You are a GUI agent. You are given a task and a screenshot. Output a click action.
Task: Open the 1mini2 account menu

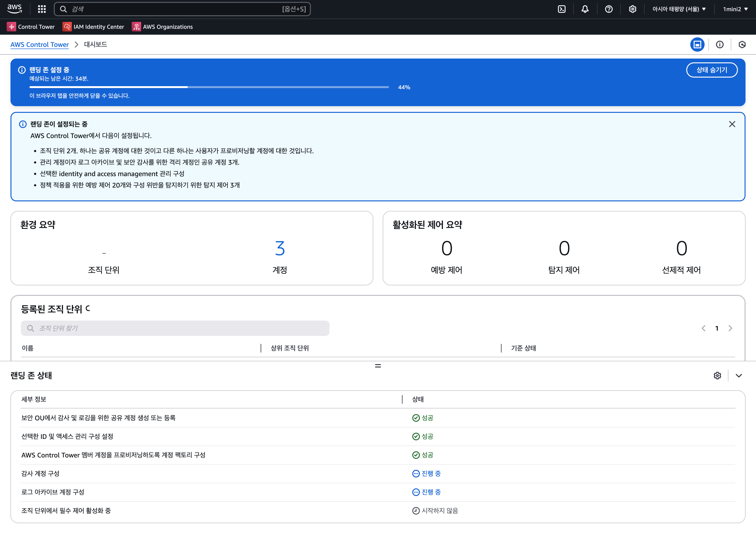tap(735, 9)
